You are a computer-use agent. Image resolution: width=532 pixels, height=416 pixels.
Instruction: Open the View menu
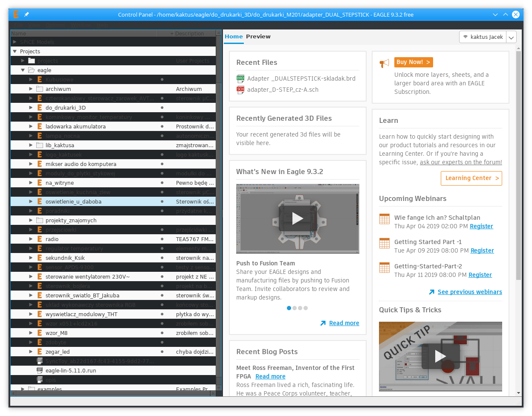pyautogui.click(x=34, y=25)
